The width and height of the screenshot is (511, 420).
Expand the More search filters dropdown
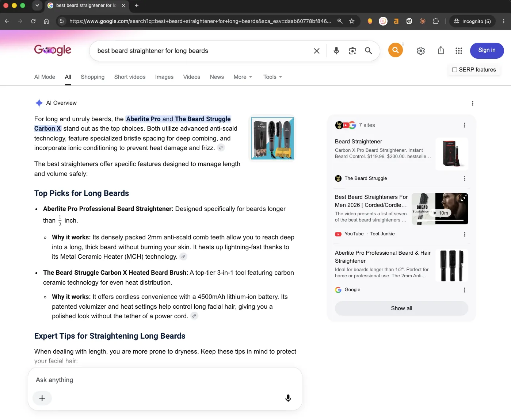click(x=243, y=77)
